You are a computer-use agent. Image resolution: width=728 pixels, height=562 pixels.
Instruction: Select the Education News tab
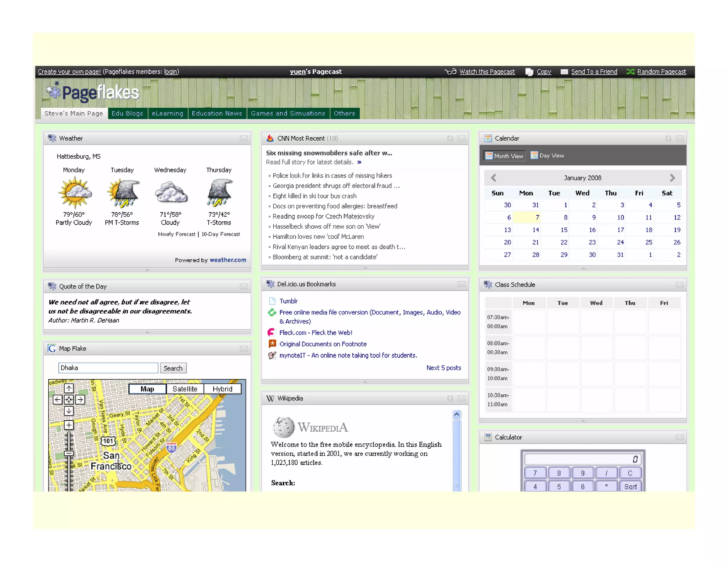pyautogui.click(x=217, y=113)
